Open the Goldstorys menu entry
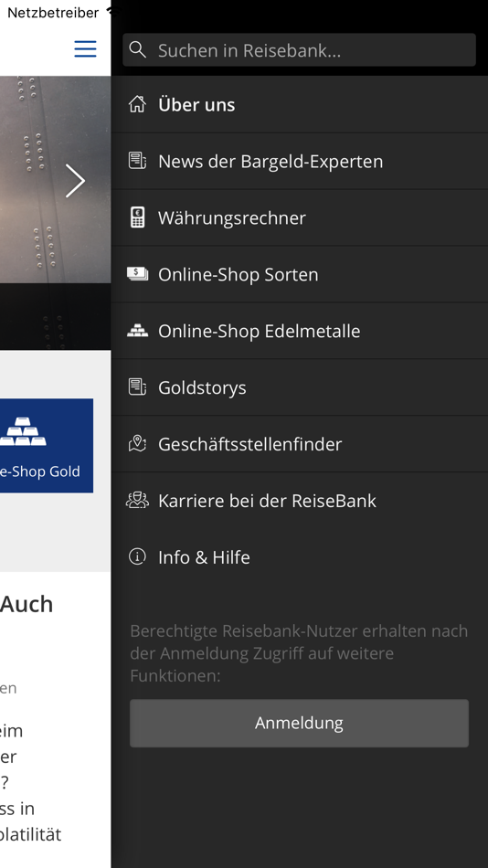This screenshot has height=868, width=488. click(300, 387)
